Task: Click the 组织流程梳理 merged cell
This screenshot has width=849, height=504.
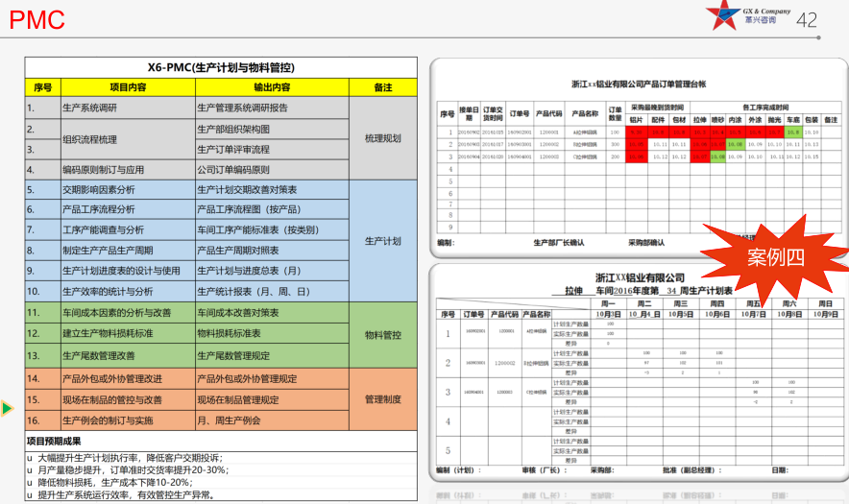Action: (128, 139)
